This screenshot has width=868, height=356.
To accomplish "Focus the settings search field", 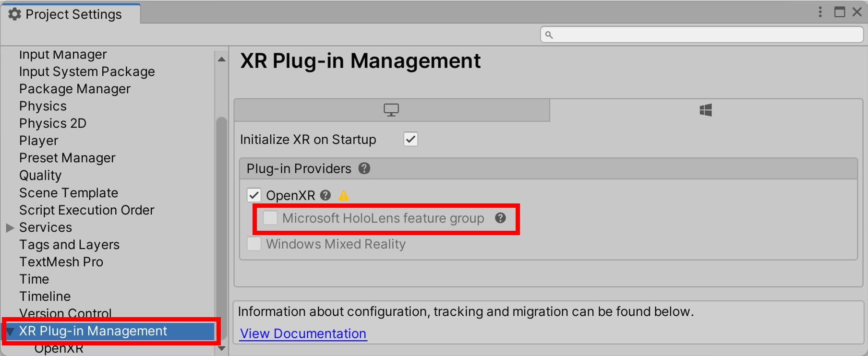I will point(702,35).
